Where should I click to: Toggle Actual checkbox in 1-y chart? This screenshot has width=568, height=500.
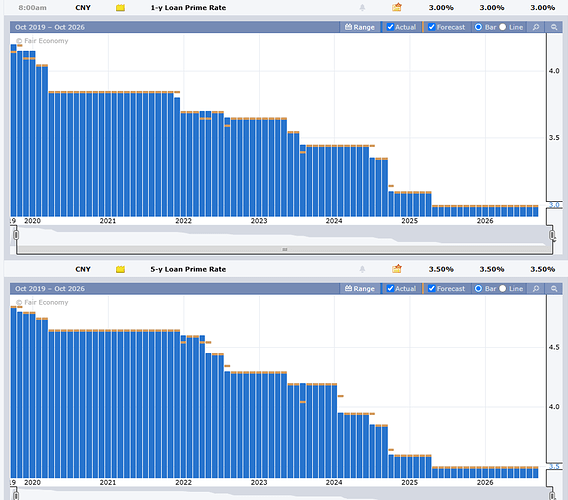point(390,27)
